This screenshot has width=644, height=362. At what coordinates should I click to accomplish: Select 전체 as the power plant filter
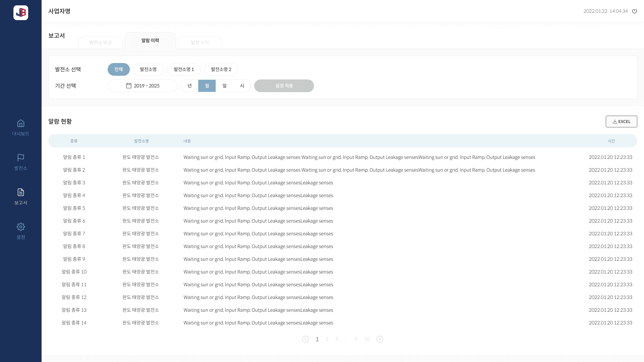(118, 69)
